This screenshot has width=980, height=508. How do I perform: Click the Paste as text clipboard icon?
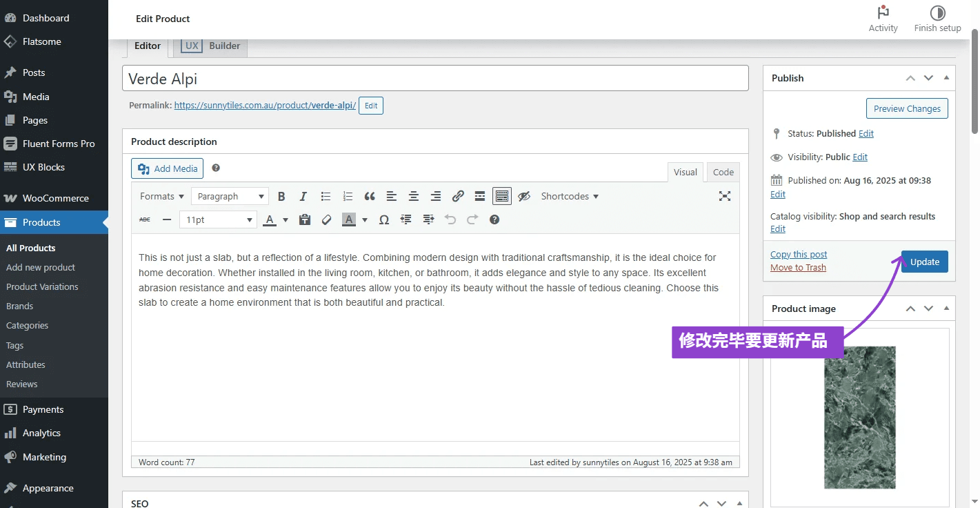(x=305, y=220)
